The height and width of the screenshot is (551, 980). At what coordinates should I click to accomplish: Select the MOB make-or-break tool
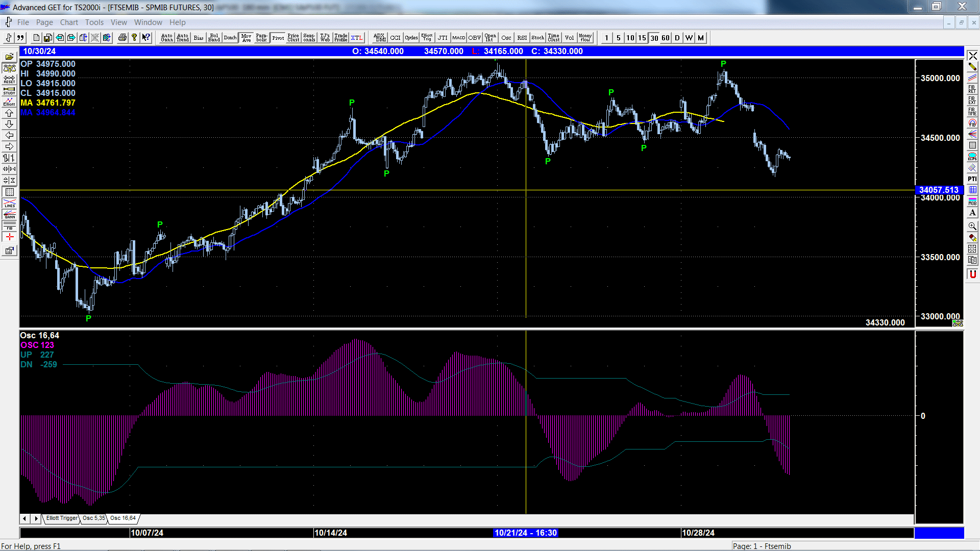(972, 201)
